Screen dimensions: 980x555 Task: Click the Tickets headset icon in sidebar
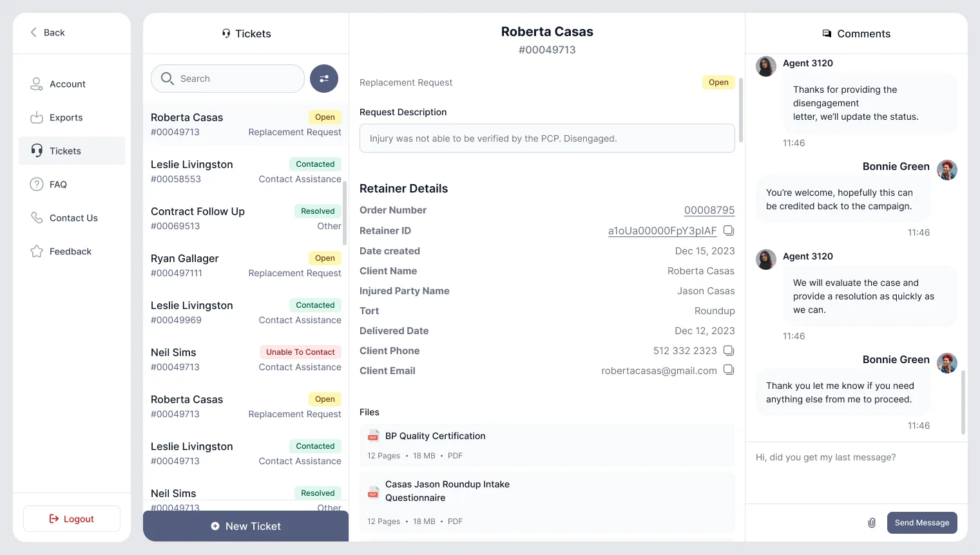37,151
